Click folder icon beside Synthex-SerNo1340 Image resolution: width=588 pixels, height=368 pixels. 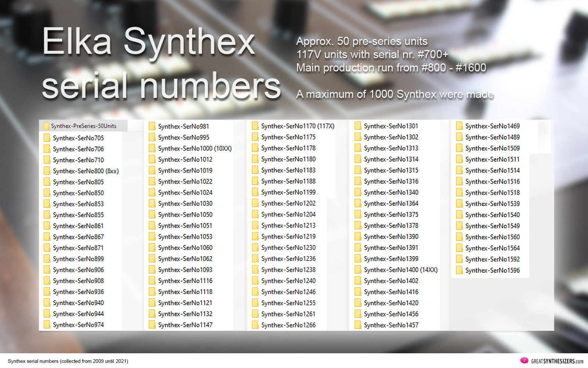358,192
